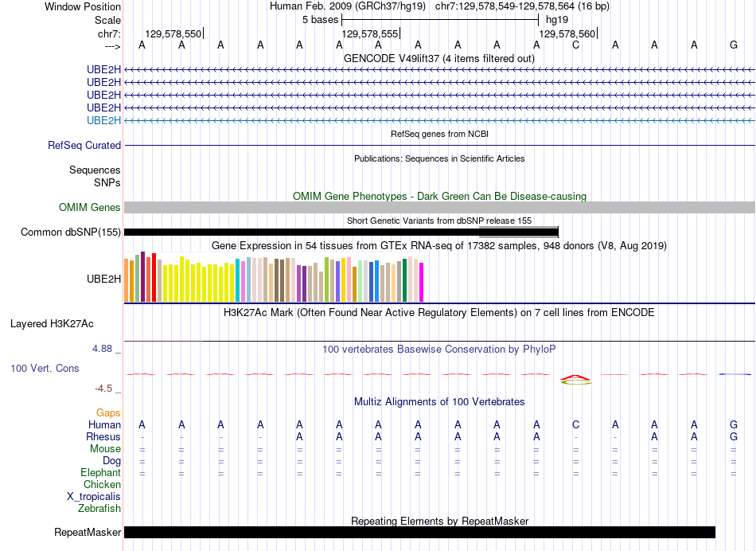Image resolution: width=756 pixels, height=551 pixels.
Task: Click position label 129,578,560
Action: tap(567, 33)
